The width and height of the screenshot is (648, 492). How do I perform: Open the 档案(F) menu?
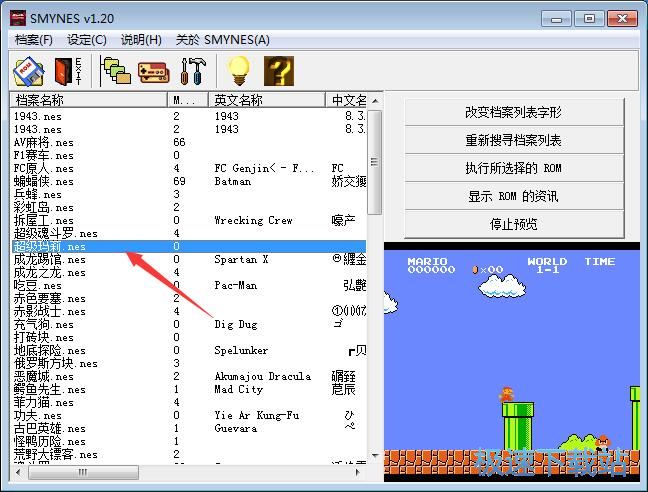(34, 40)
